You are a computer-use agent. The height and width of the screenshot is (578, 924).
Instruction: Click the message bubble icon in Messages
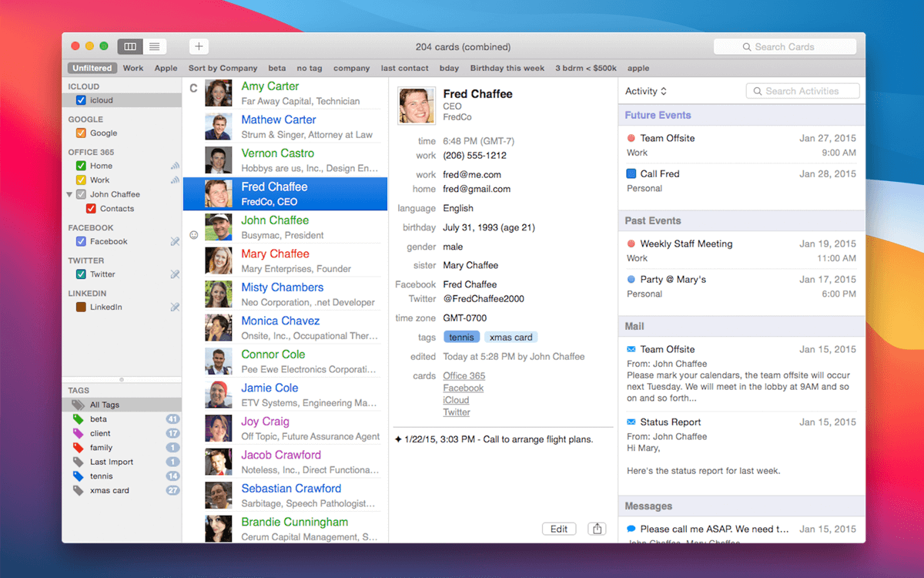[x=631, y=529]
